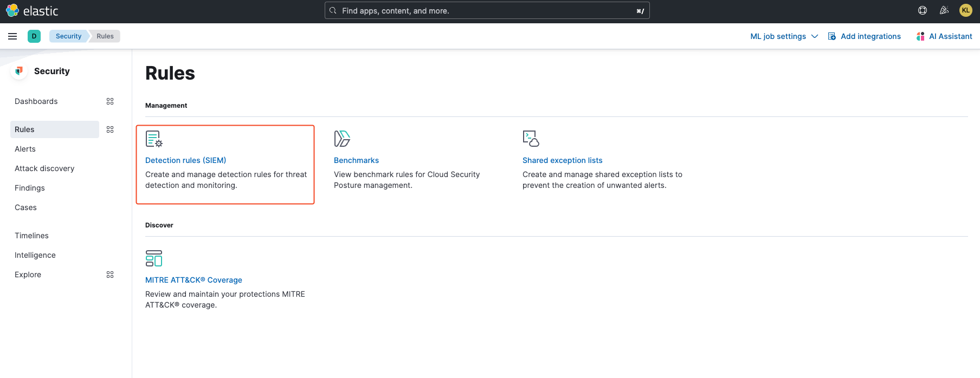This screenshot has width=980, height=378.
Task: Focus the Find apps, content search field
Action: pos(487,10)
